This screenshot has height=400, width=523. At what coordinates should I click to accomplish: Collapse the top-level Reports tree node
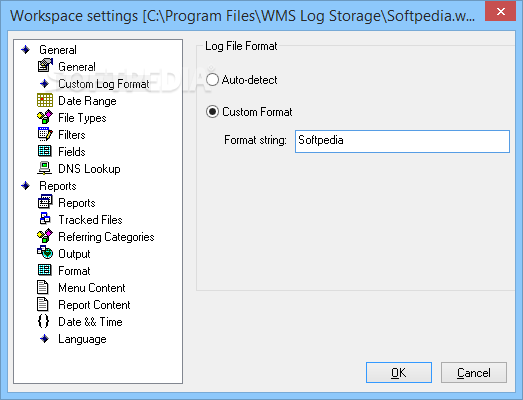26,185
